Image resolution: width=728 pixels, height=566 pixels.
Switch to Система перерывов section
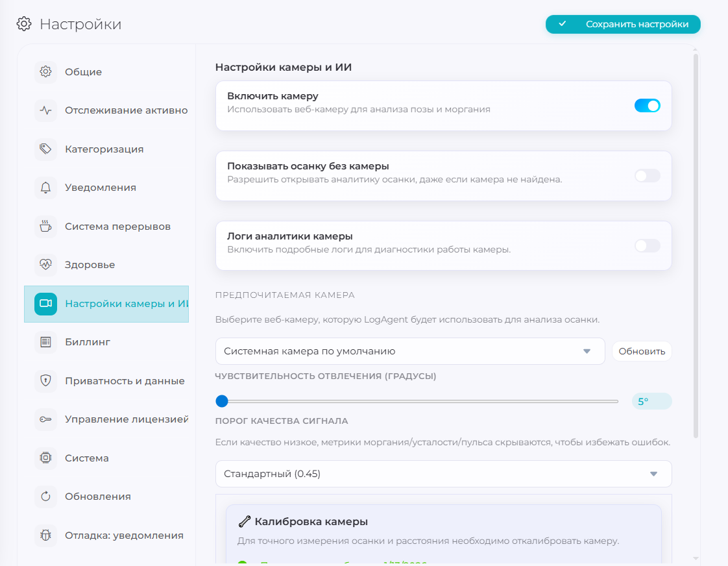(106, 227)
